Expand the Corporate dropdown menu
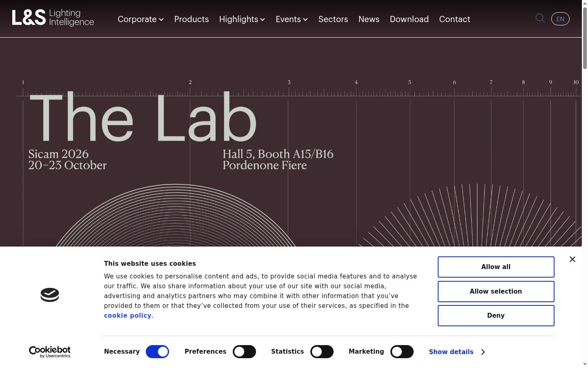 pos(140,19)
